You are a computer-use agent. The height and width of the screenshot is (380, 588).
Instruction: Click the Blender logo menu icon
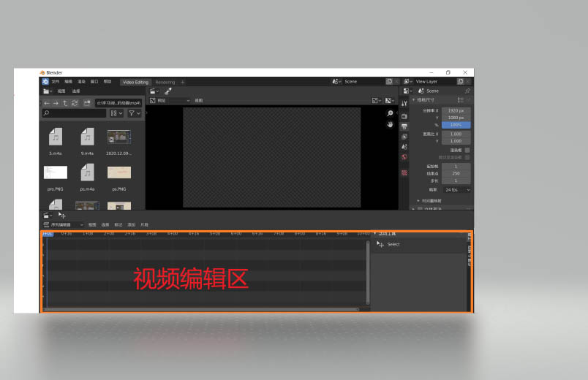(x=45, y=82)
